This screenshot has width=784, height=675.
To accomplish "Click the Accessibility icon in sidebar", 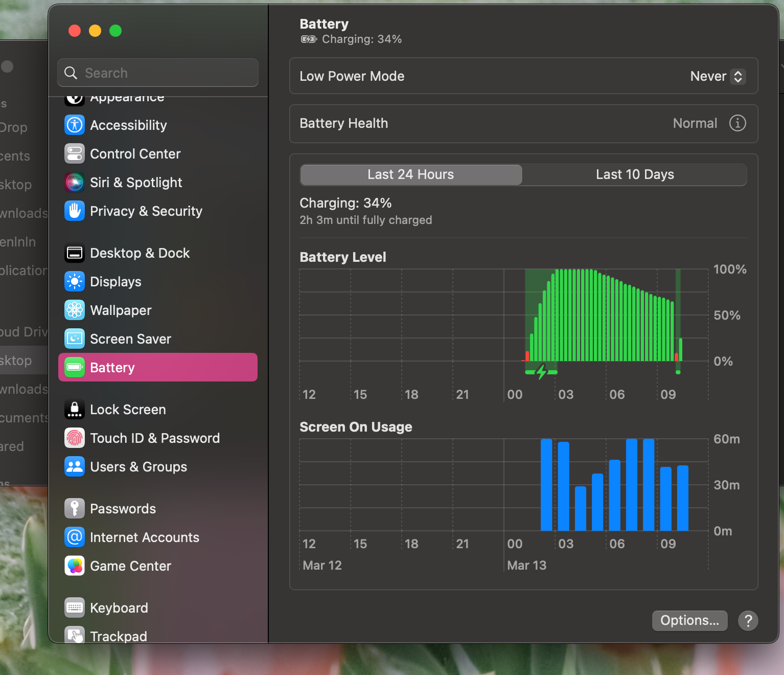I will point(75,125).
